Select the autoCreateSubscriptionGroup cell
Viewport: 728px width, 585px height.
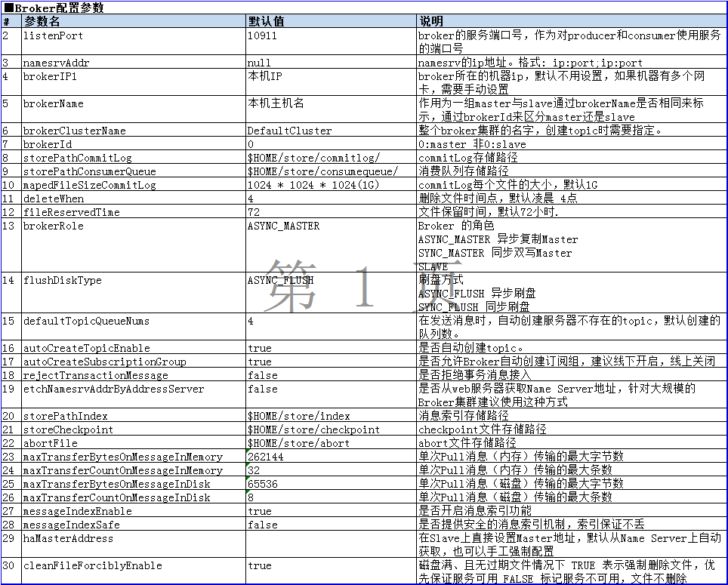click(x=134, y=361)
